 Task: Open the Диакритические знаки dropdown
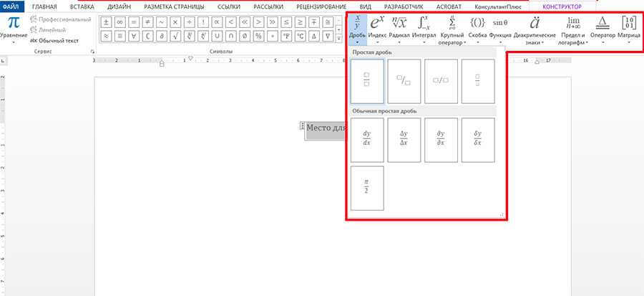(535, 29)
